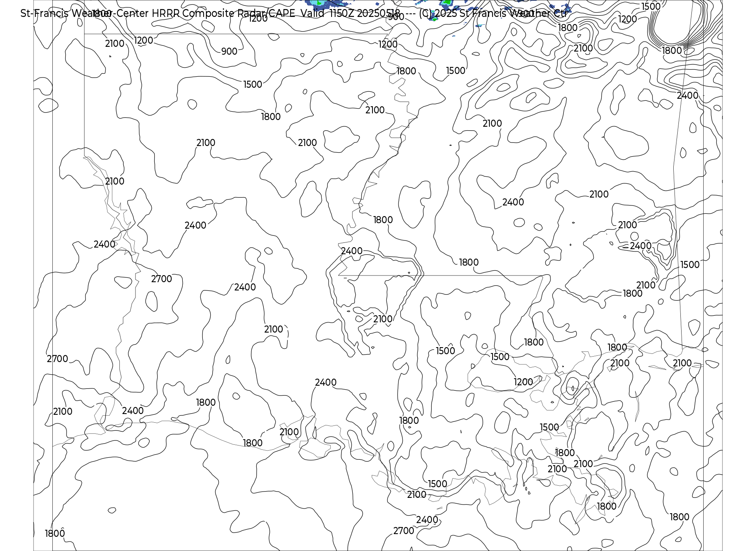This screenshot has height=551, width=756.
Task: Click the 2400 label just above the horizontal border line
Action: point(352,251)
